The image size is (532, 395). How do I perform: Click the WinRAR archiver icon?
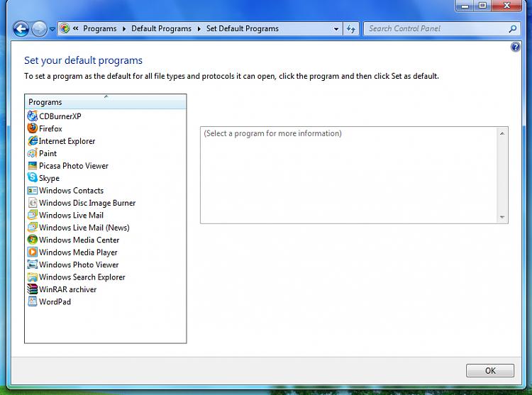(32, 289)
